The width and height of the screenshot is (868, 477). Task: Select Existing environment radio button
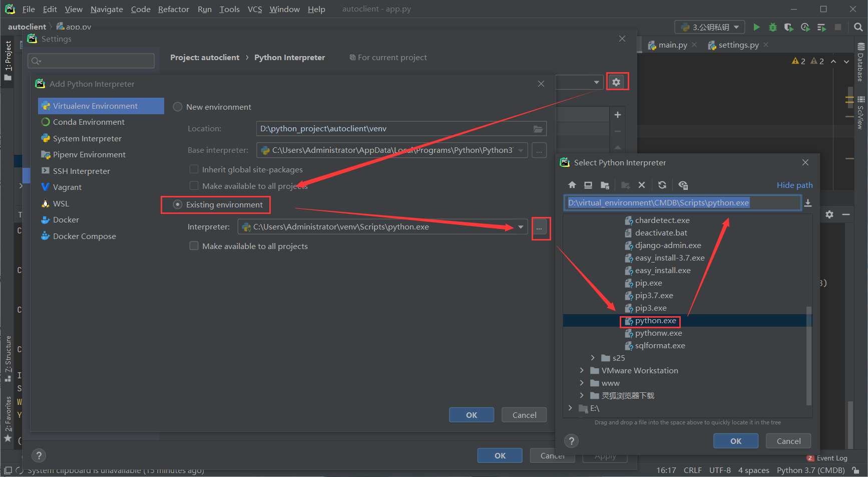[177, 204]
